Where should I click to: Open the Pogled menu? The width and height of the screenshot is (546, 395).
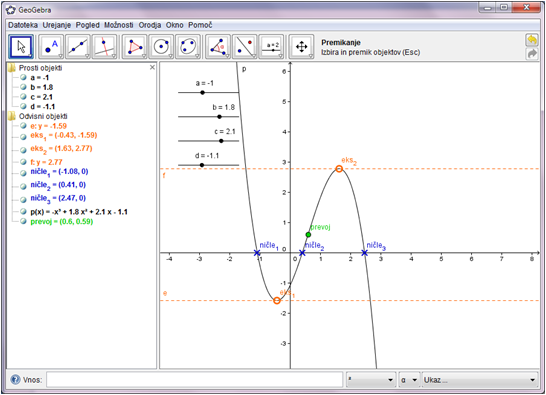click(x=88, y=25)
